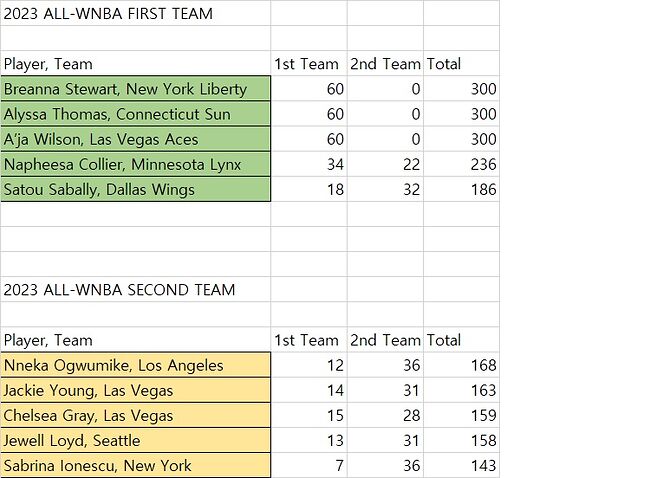This screenshot has width=650, height=478.
Task: Select Nneka Ogwumike's total of 168
Action: pyautogui.click(x=461, y=365)
